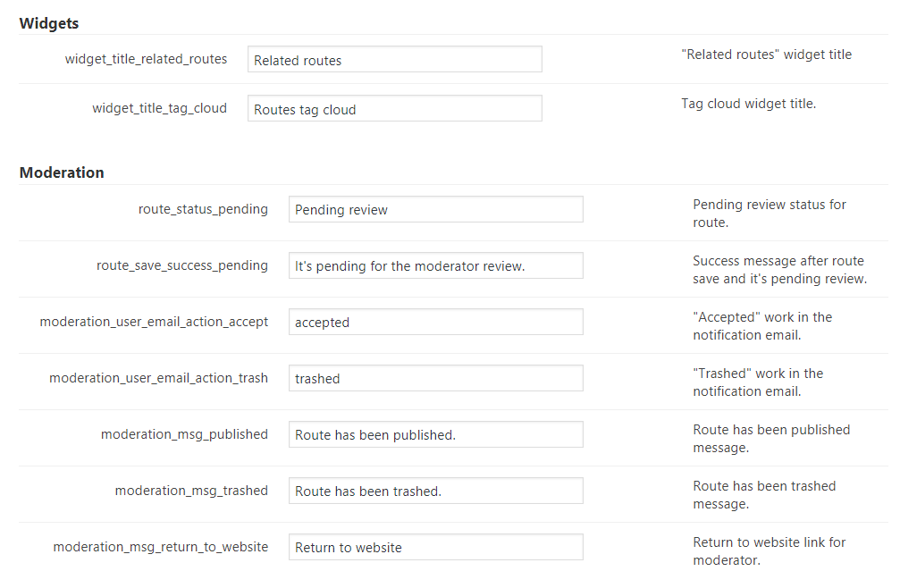Viewport: 900px width, 588px height.
Task: Click the Widgets section heading
Action: pyautogui.click(x=49, y=23)
